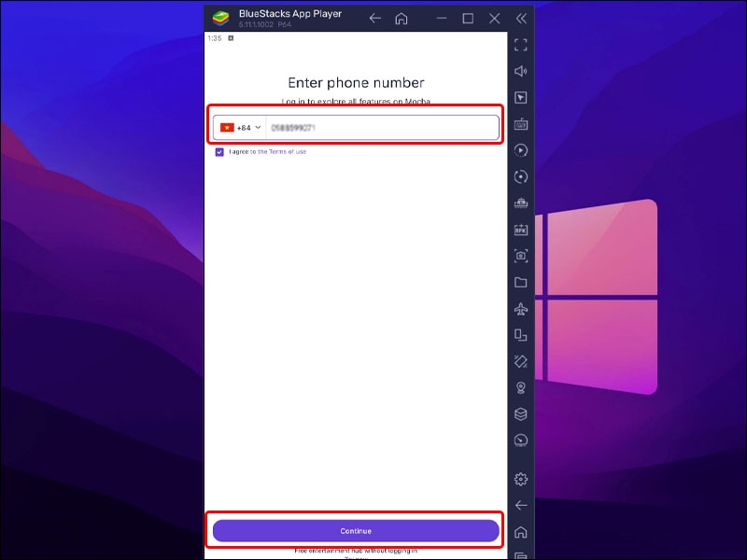Click the "Free entertainment hub without logging in" text
This screenshot has width=747, height=560.
(x=356, y=551)
